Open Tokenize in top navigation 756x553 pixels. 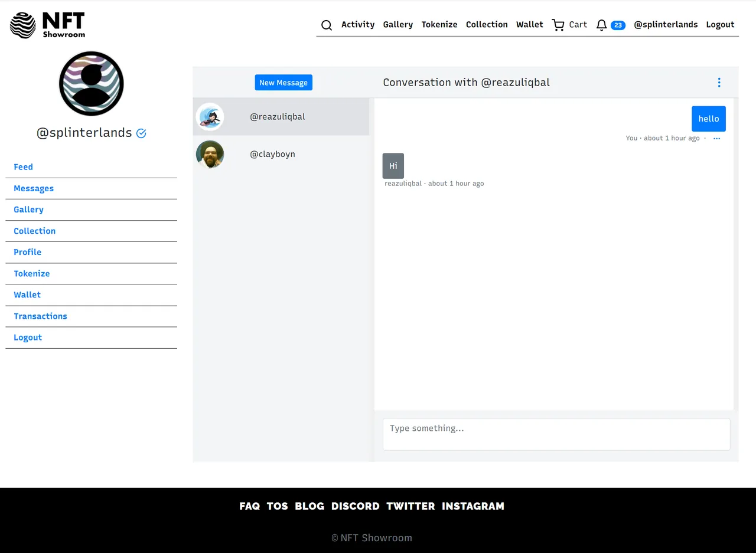point(439,25)
